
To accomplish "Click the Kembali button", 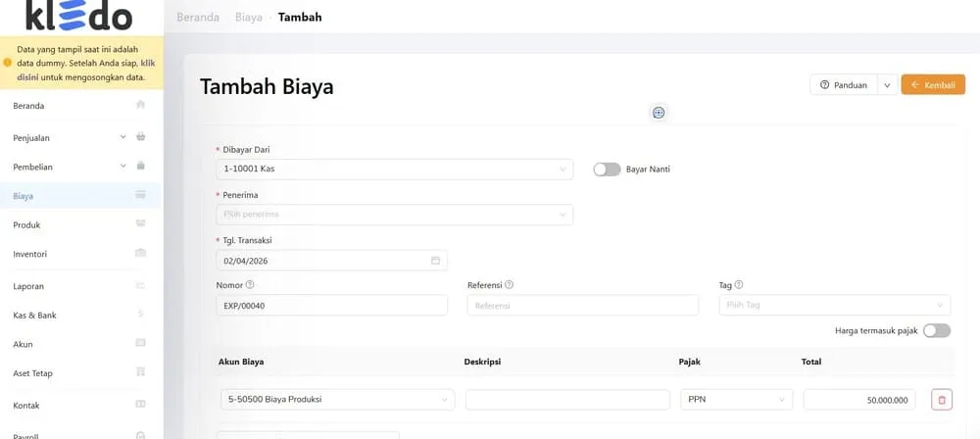I will pyautogui.click(x=933, y=85).
